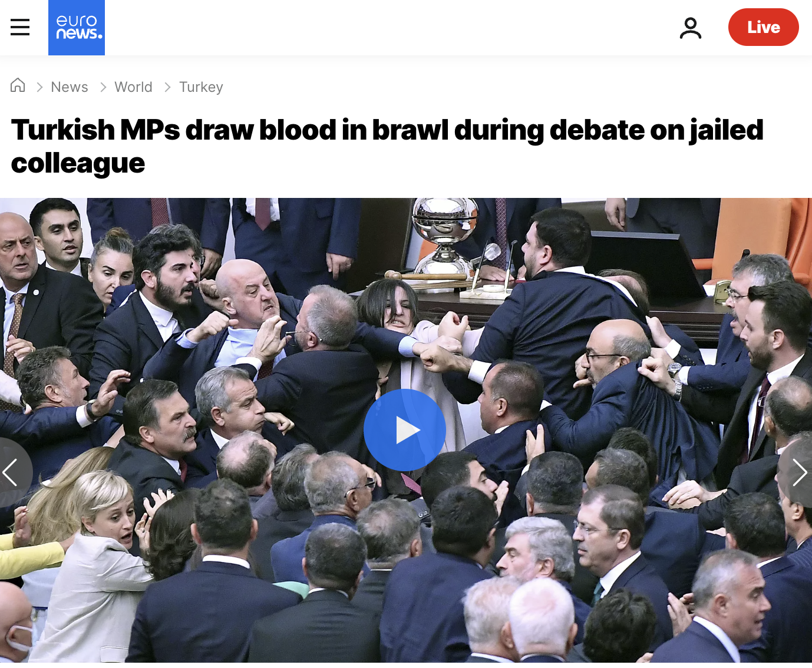Image resolution: width=812 pixels, height=668 pixels.
Task: Click the chevron between News and World
Action: click(x=103, y=87)
